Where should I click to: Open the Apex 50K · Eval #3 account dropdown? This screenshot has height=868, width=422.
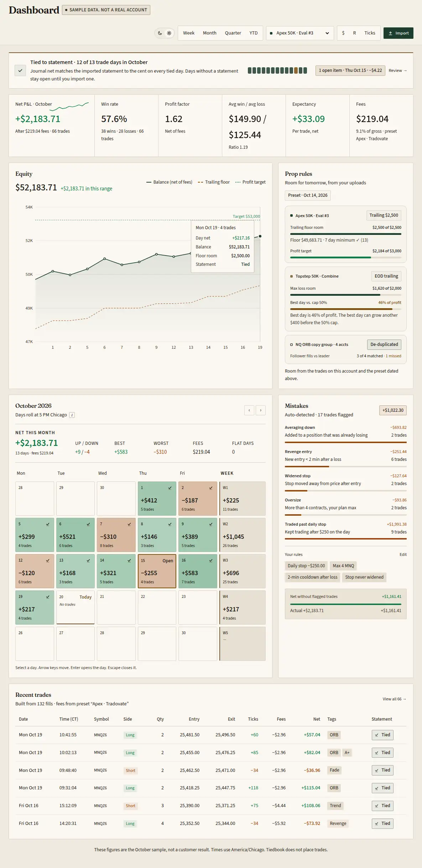300,33
